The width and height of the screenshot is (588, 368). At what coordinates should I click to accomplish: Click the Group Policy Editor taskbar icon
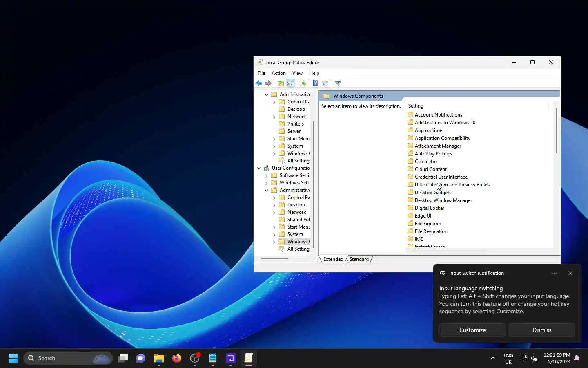[249, 358]
